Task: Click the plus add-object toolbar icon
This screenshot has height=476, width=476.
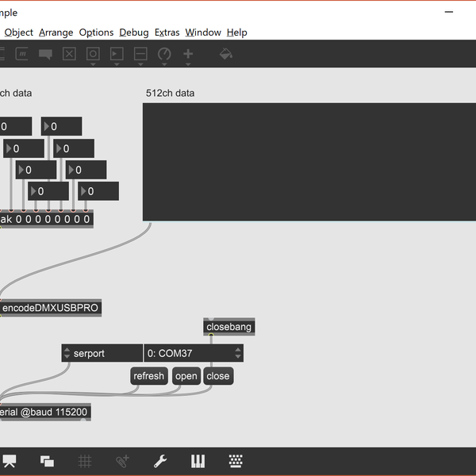Action: (x=188, y=54)
